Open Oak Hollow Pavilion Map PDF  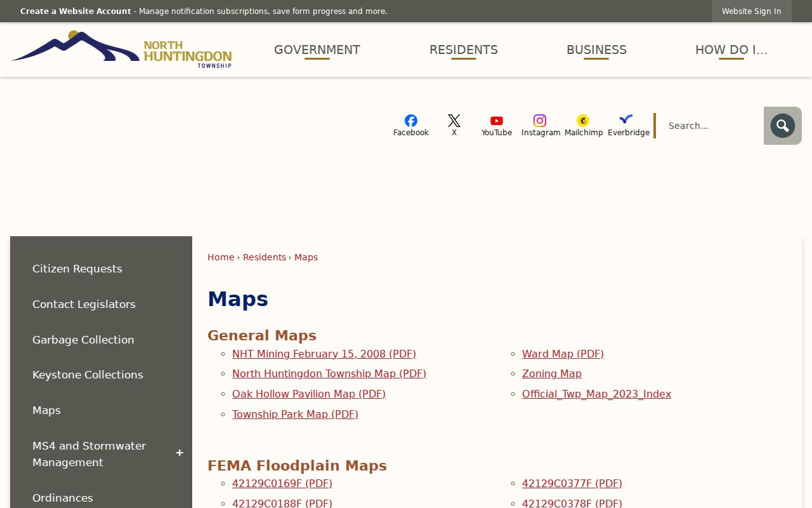click(309, 394)
